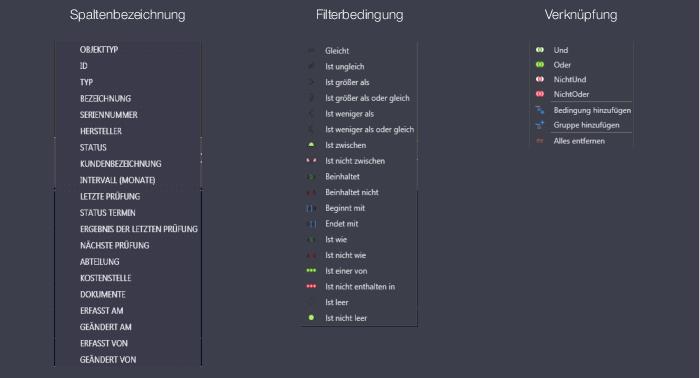Click the green 'Oder' operator icon

click(540, 65)
